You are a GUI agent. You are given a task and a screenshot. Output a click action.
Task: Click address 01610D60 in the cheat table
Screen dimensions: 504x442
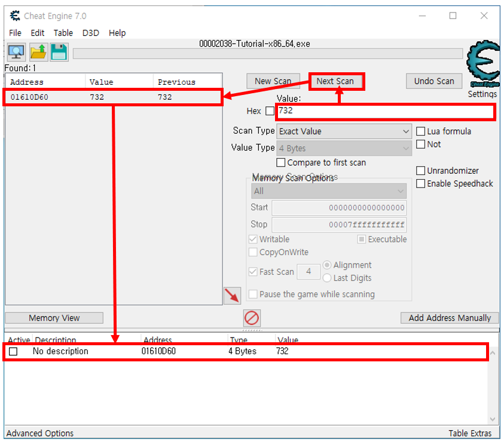pos(158,351)
